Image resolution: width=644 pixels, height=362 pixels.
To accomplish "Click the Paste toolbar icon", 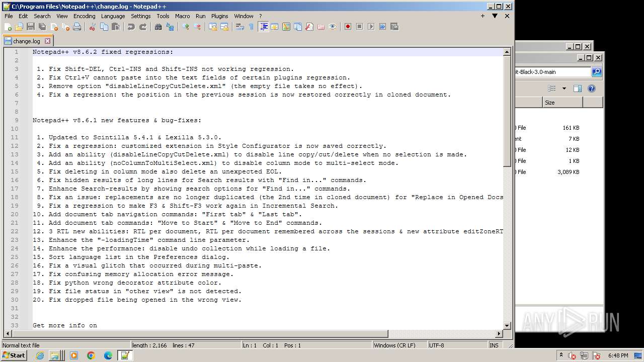I will (116, 27).
